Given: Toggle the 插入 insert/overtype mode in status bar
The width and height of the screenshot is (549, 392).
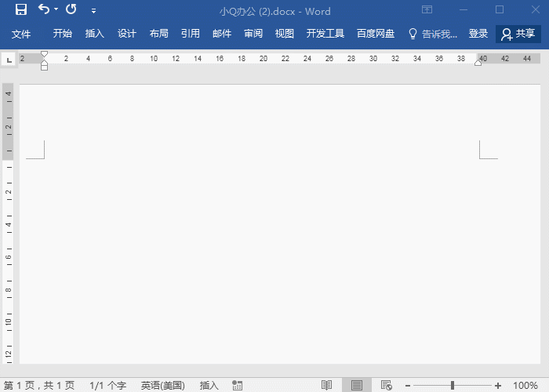Looking at the screenshot, I should [209, 385].
